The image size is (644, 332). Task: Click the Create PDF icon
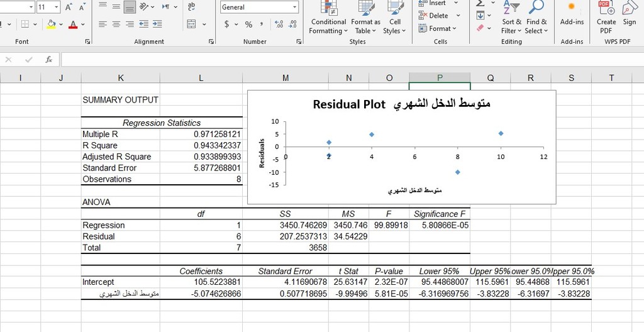point(606,18)
